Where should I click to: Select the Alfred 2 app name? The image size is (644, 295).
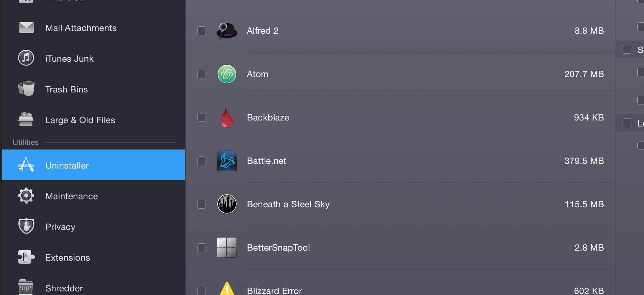pyautogui.click(x=263, y=31)
